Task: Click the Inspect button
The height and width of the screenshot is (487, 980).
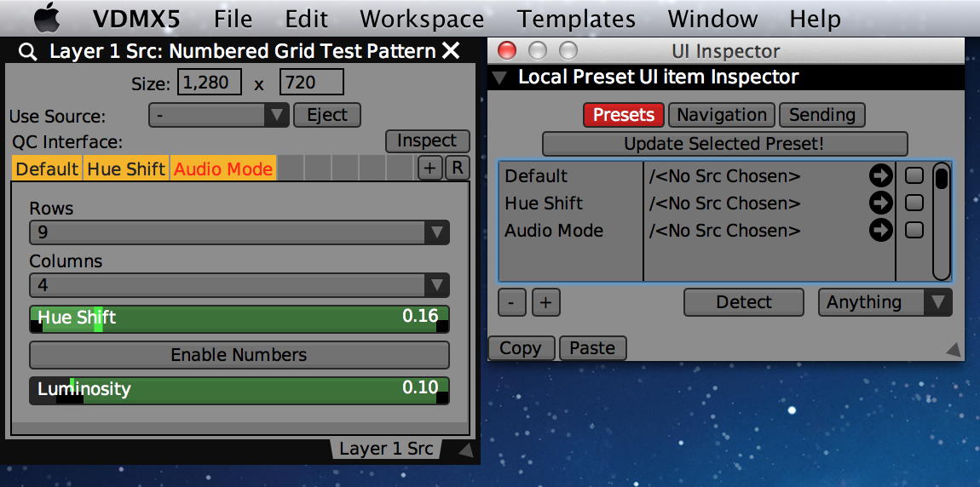Action: pyautogui.click(x=428, y=141)
